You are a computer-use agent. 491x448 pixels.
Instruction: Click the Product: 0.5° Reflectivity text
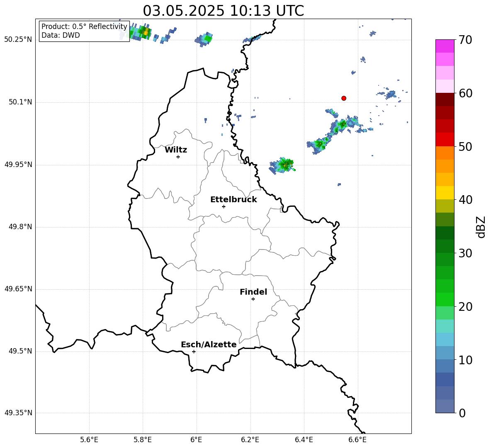click(x=84, y=27)
